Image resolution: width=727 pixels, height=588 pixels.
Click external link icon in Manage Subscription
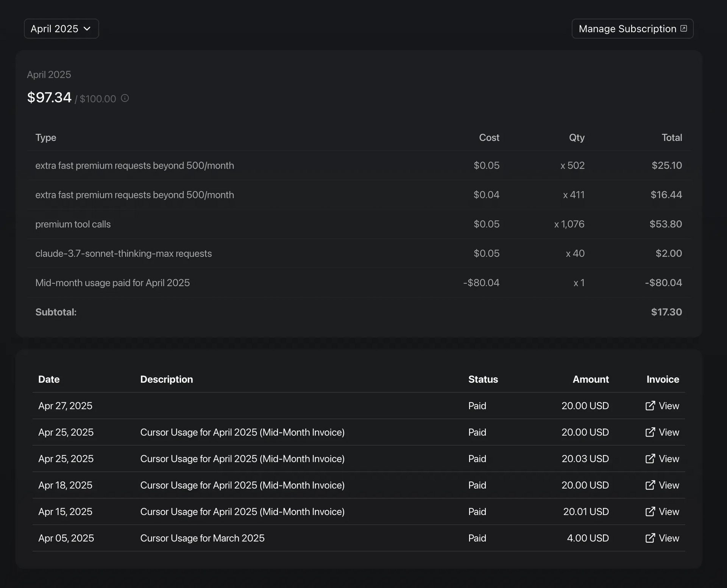pos(683,28)
